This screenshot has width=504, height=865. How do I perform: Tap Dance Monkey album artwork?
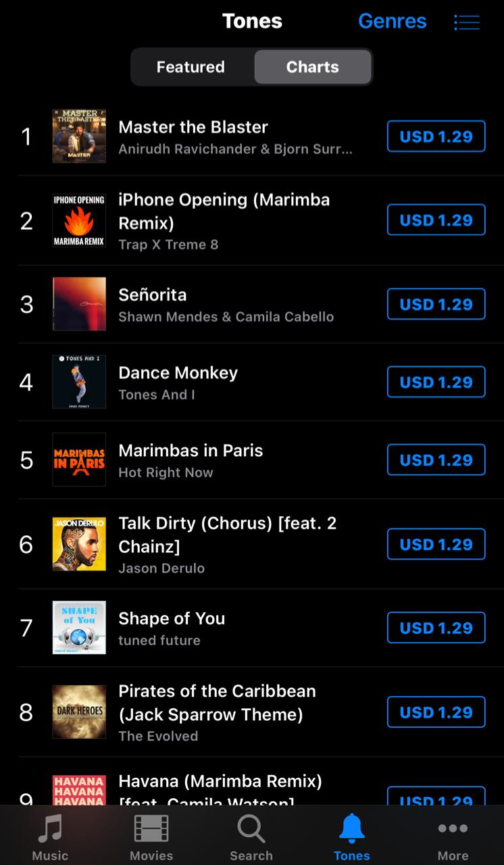79,382
